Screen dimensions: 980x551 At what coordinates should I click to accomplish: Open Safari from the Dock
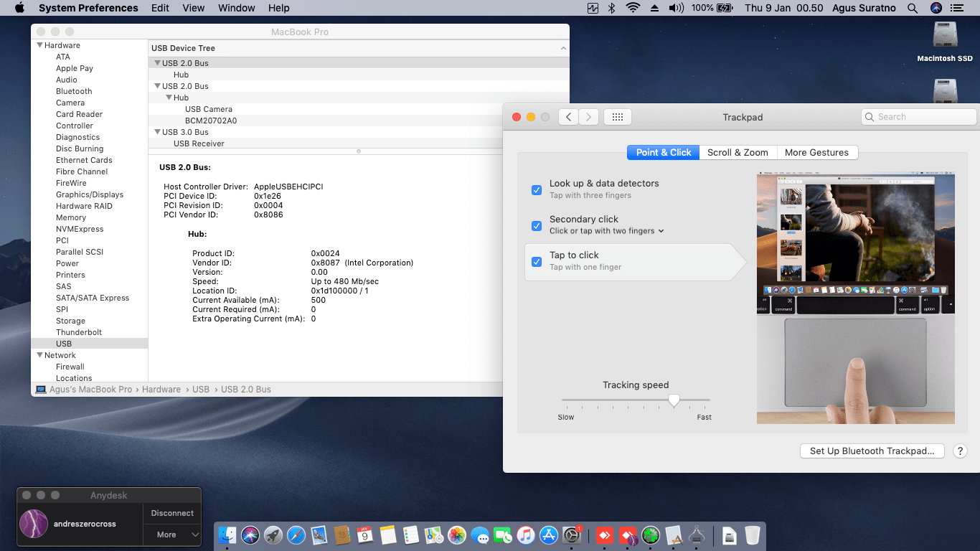point(296,535)
